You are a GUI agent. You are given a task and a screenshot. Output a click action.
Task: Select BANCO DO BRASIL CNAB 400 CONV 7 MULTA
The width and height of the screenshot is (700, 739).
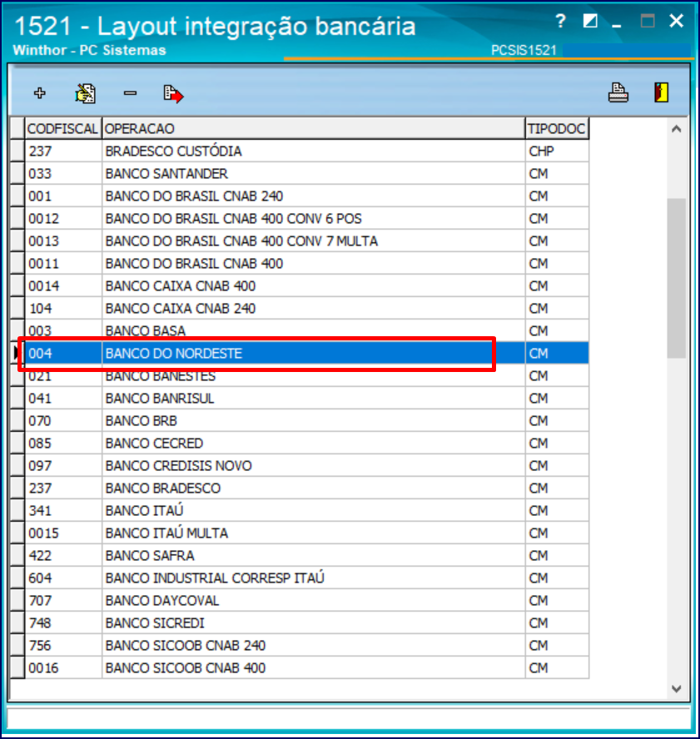coord(300,241)
